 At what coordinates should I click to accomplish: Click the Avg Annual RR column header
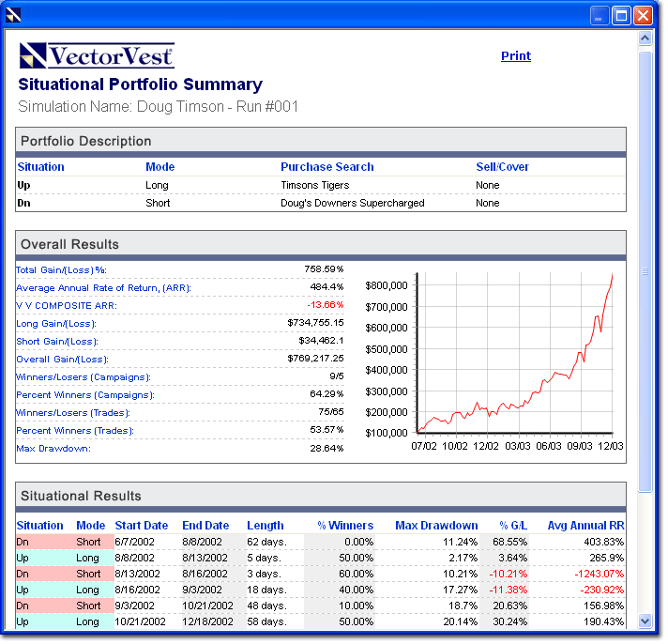click(x=585, y=526)
